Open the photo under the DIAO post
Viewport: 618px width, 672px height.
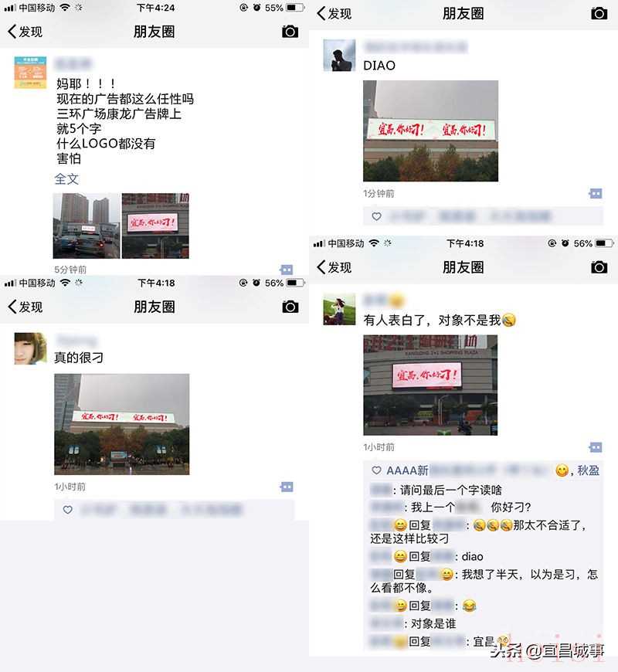tap(431, 131)
